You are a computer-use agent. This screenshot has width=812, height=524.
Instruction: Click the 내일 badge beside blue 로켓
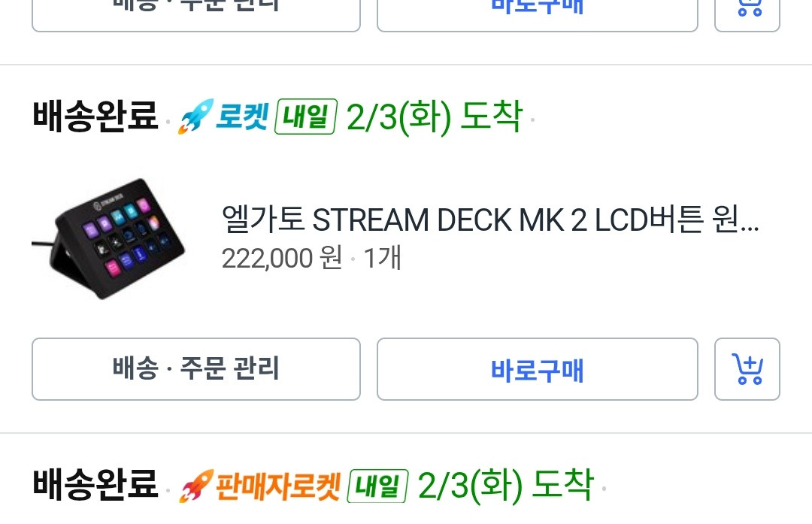coord(305,117)
